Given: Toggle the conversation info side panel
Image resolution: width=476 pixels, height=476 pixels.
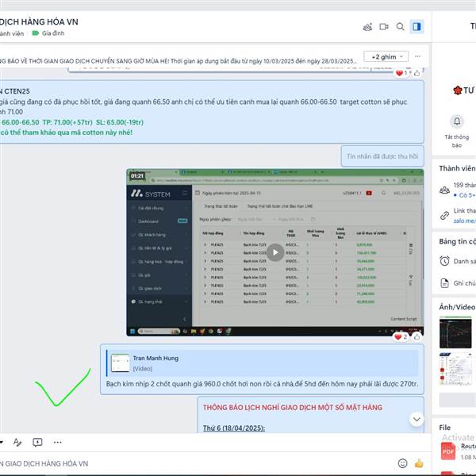Looking at the screenshot, I should tap(416, 27).
